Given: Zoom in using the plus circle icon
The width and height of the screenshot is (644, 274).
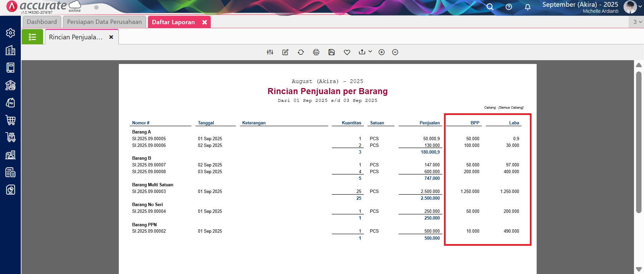Looking at the screenshot, I should click(x=382, y=52).
